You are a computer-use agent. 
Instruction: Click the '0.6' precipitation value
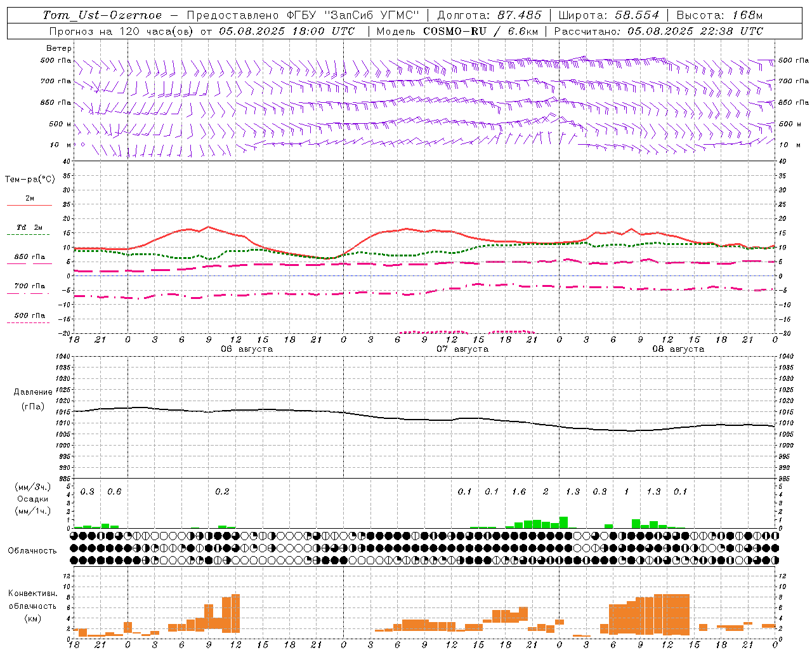[x=114, y=491]
